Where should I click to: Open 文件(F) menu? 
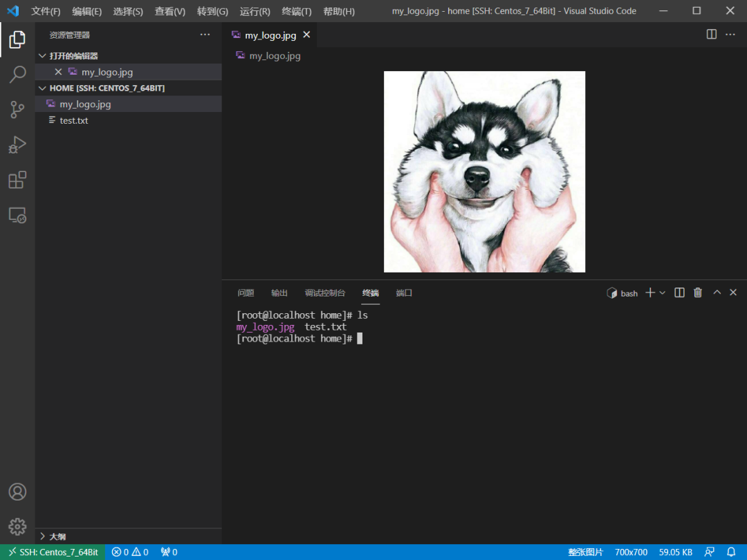(46, 11)
